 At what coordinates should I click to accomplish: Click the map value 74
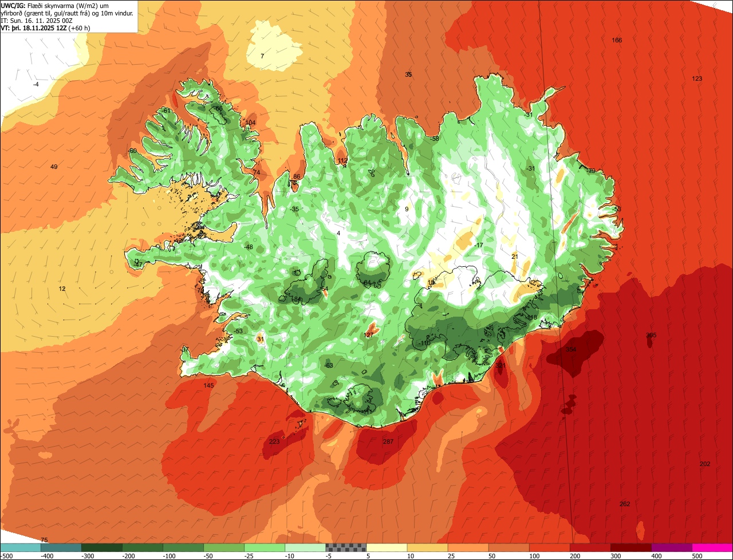point(257,172)
